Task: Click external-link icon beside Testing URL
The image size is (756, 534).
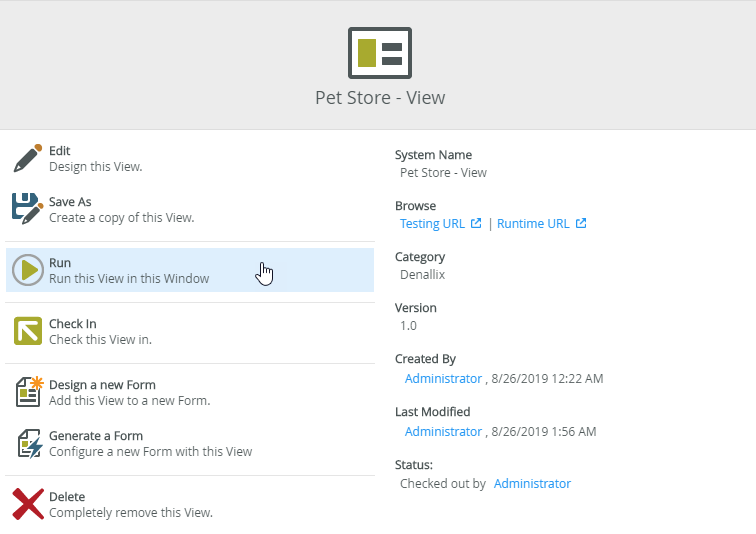Action: 476,224
